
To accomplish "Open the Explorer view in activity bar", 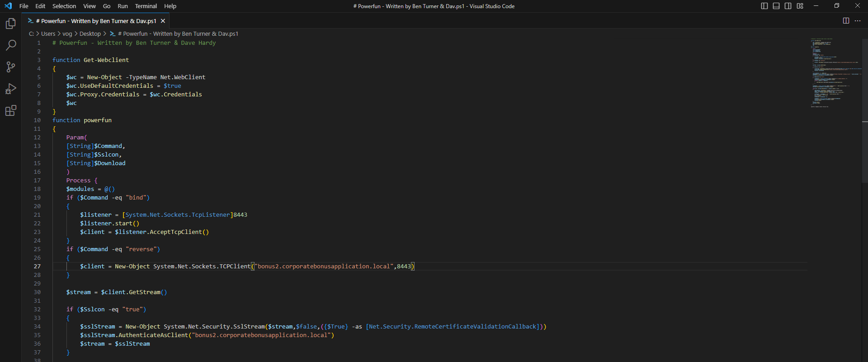I will 11,24.
